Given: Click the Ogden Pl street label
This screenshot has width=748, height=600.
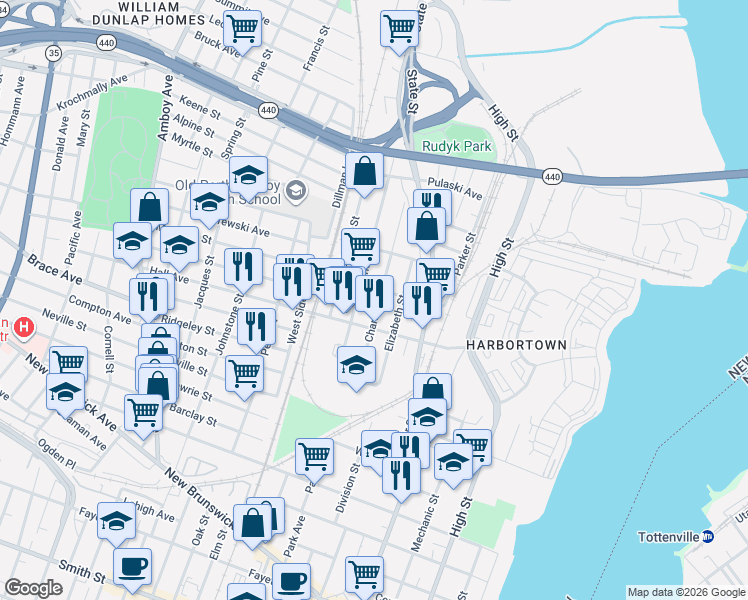Looking at the screenshot, I should tap(56, 454).
